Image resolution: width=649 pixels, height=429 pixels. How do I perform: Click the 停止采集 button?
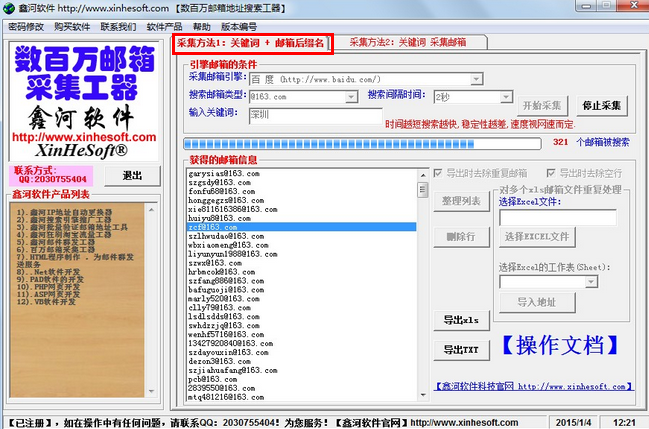pos(602,106)
